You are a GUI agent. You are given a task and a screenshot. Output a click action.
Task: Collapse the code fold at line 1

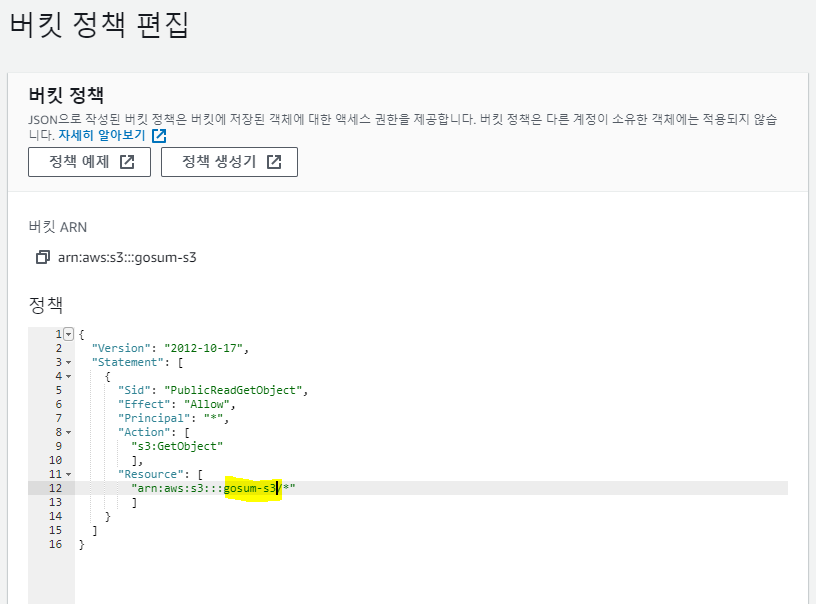(x=69, y=334)
